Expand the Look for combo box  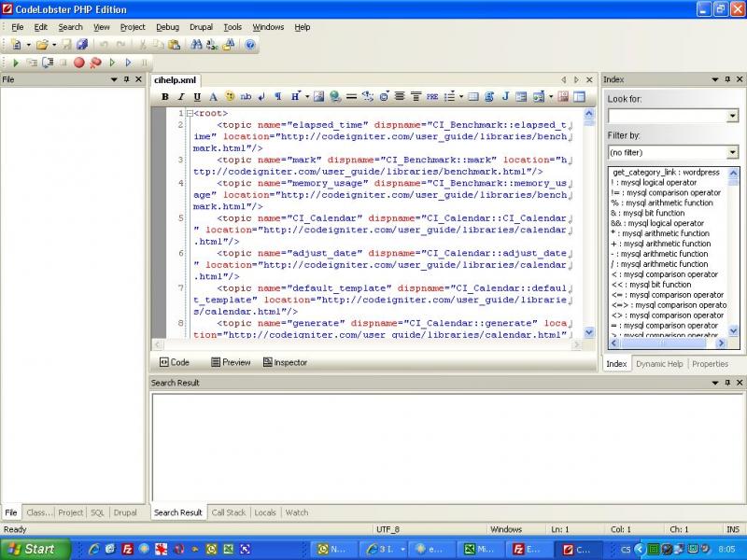click(732, 116)
